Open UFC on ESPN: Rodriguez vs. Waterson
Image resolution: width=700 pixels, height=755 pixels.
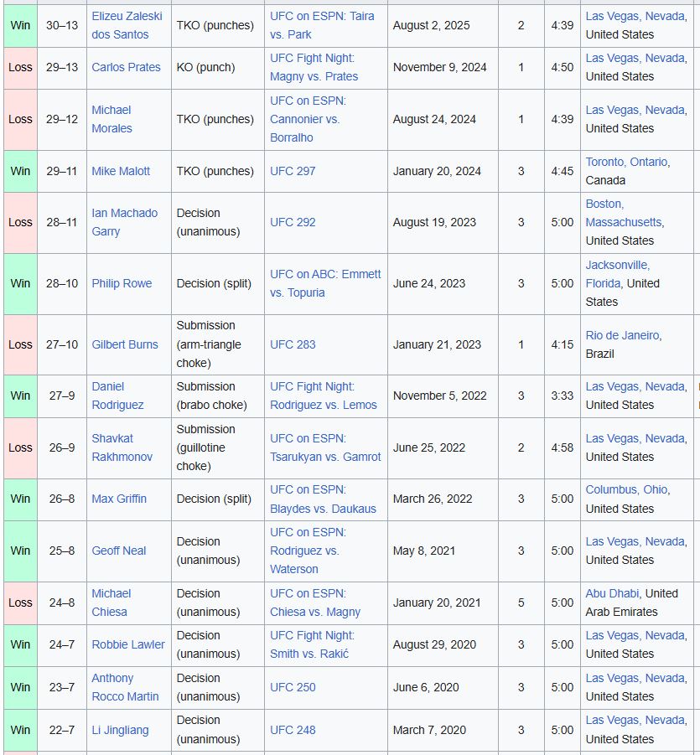click(x=308, y=551)
